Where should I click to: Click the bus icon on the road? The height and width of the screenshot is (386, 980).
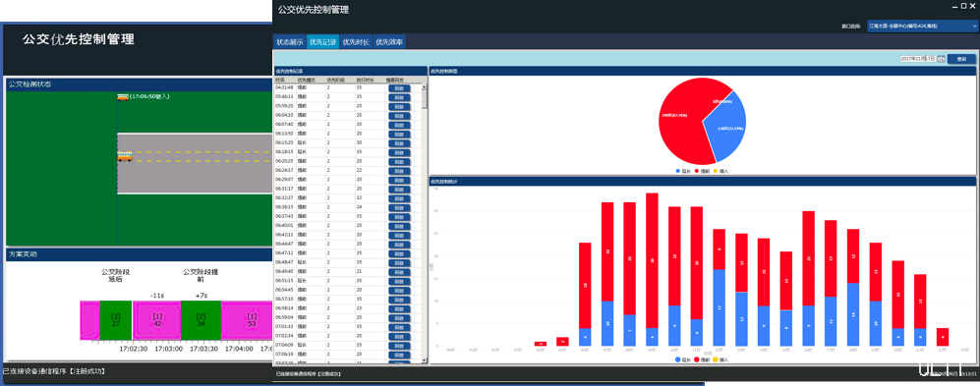click(125, 157)
